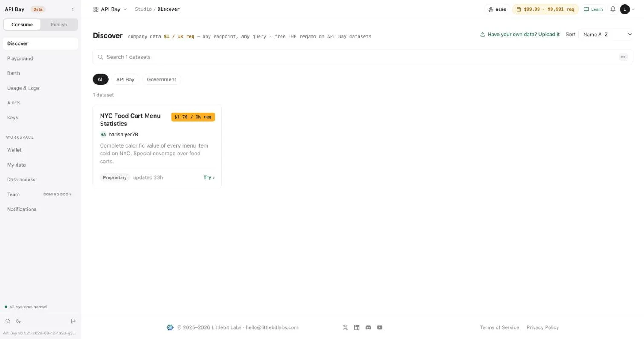
Task: Click Have your own data? Upload it
Action: 520,35
